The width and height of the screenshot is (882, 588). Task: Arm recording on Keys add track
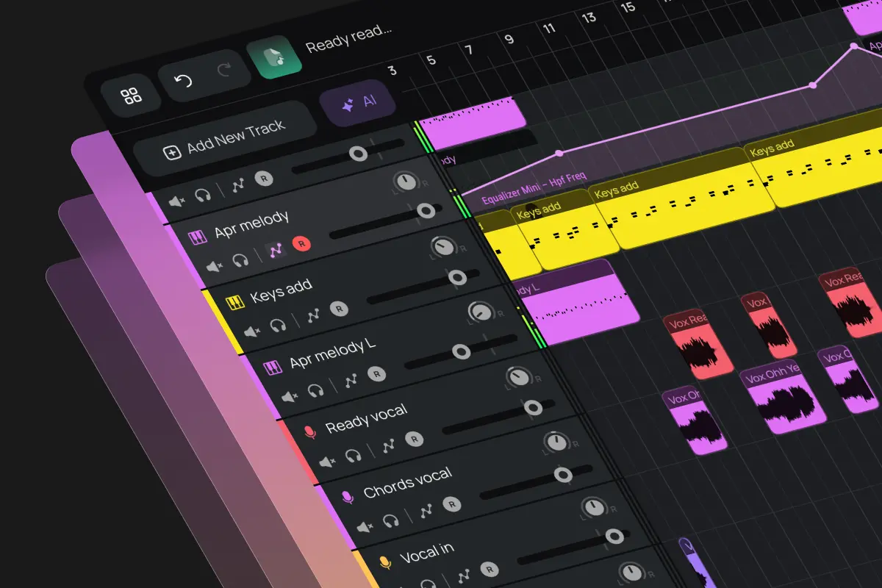(x=338, y=308)
